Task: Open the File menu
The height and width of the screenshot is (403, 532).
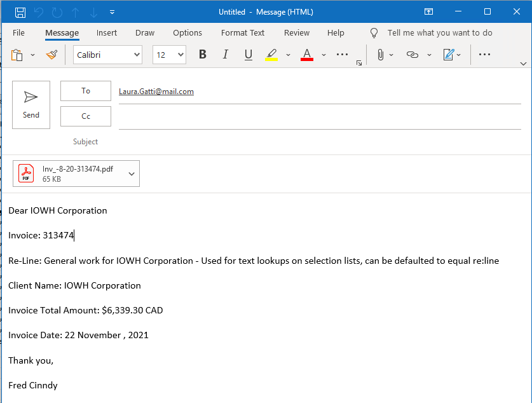Action: [18, 33]
